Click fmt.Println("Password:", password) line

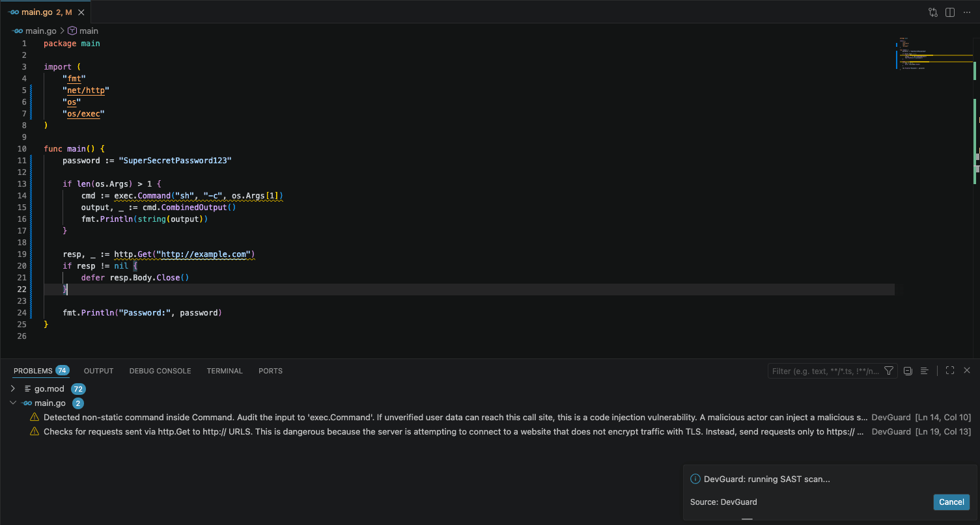pos(142,313)
